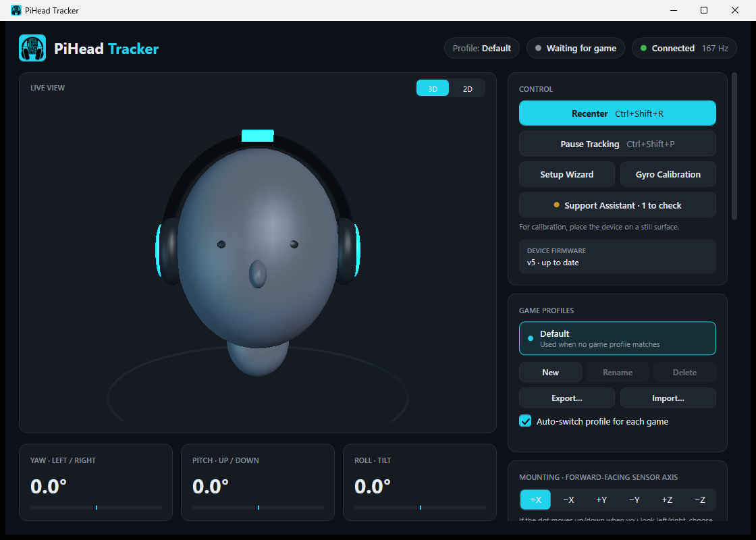This screenshot has width=756, height=540.
Task: Open the Setup Wizard
Action: (x=566, y=175)
